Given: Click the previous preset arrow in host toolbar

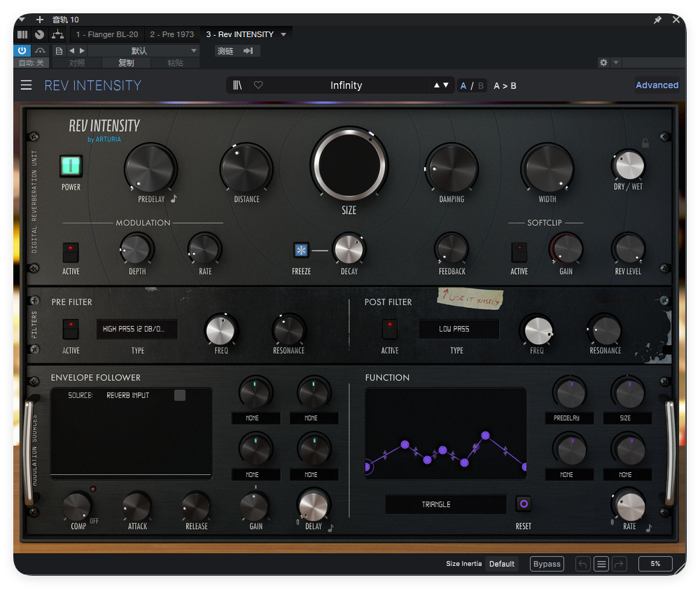Looking at the screenshot, I should point(72,51).
